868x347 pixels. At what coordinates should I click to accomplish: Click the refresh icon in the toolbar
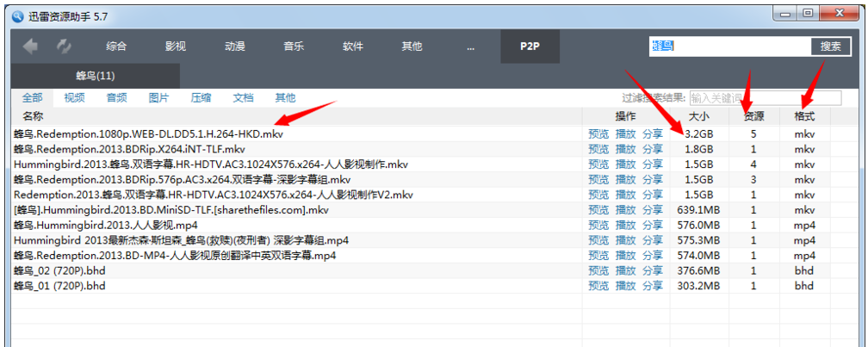click(x=64, y=46)
